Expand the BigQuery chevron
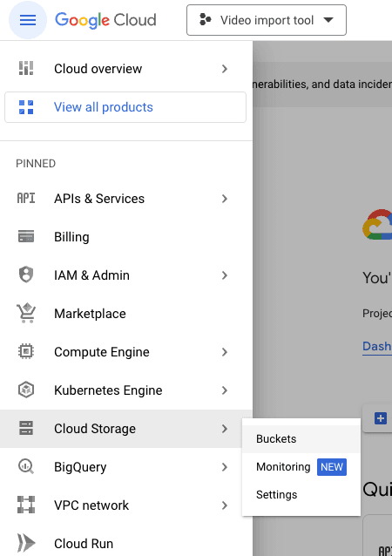Viewport: 392px width, 556px height. 225,466
